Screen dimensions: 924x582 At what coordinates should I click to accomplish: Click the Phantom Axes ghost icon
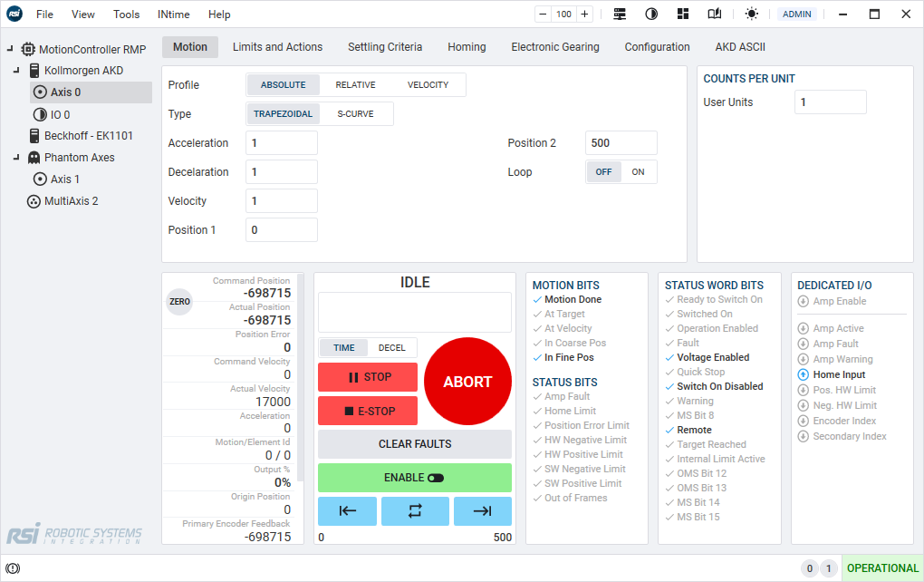click(x=34, y=158)
